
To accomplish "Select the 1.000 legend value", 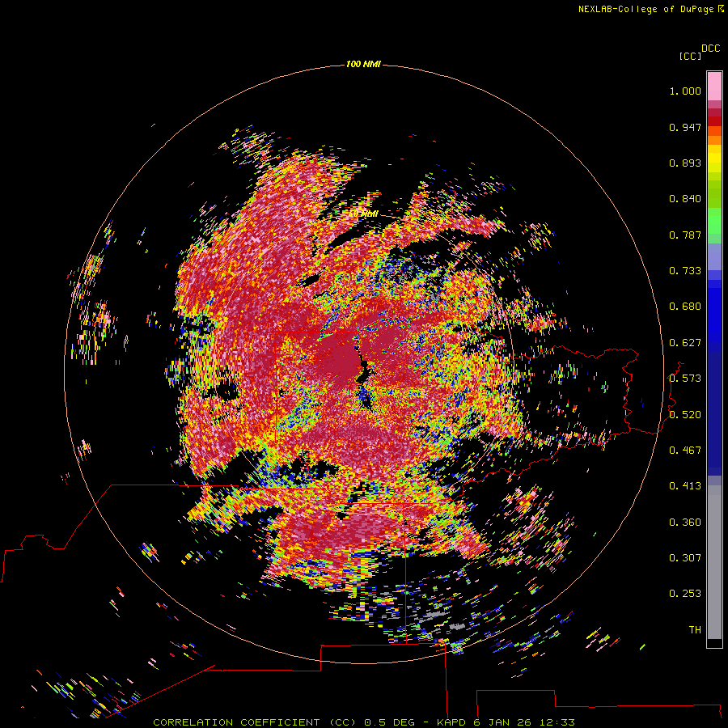I will tap(685, 91).
